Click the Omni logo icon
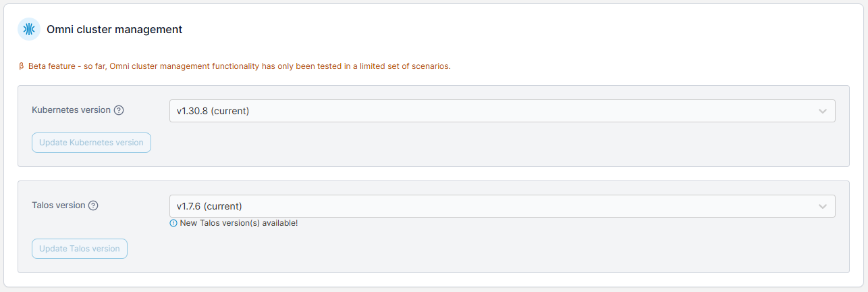Screen dimensions: 868x292 pos(29,29)
